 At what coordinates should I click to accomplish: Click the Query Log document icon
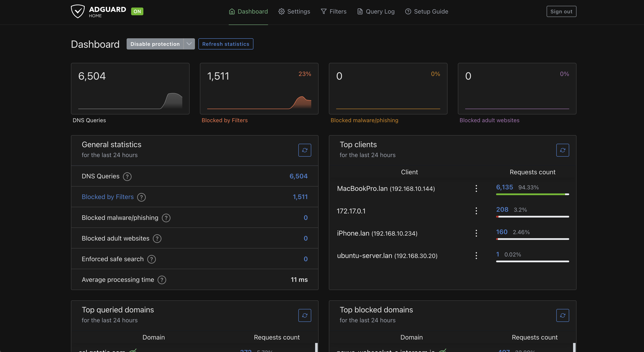(x=360, y=11)
